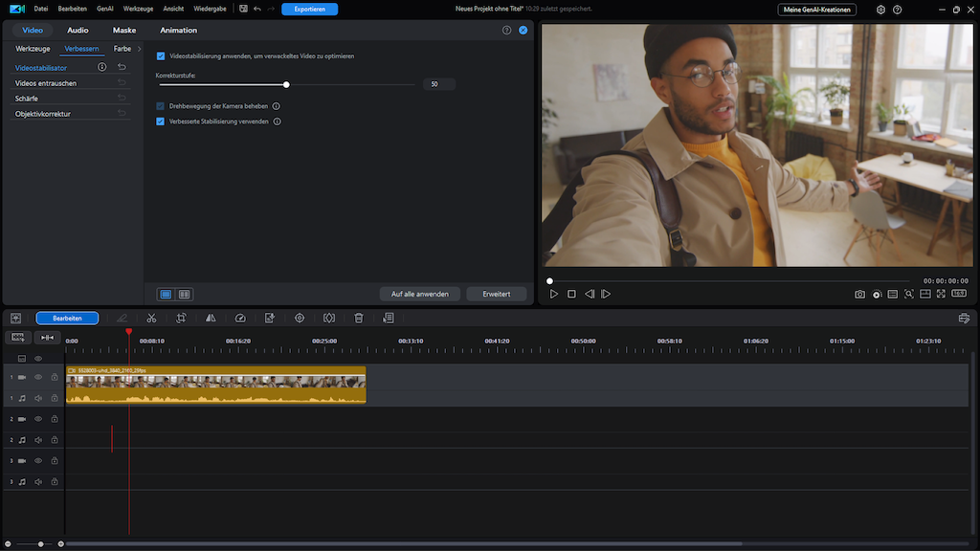Open the 16:9 aspect ratio selector
This screenshot has width=980, height=551.
pyautogui.click(x=958, y=294)
